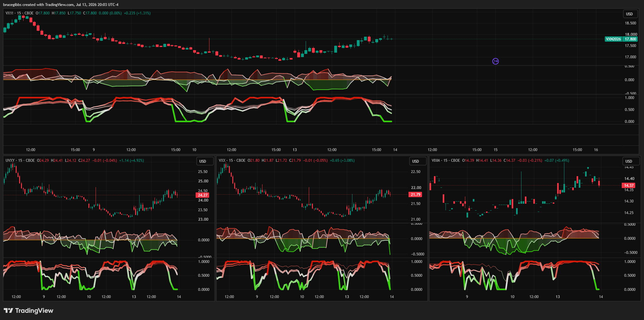The width and height of the screenshot is (644, 320).
Task: Click the date label 16 on the VX1! time axis
Action: [596, 150]
